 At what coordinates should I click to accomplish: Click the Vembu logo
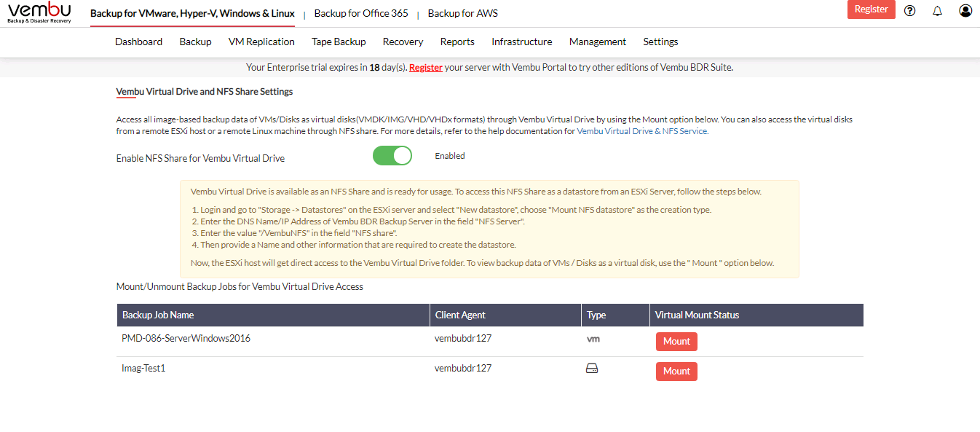pos(39,13)
